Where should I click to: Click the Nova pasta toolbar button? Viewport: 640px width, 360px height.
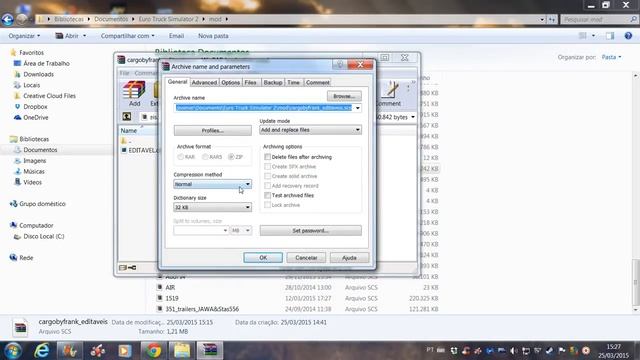pyautogui.click(x=213, y=36)
